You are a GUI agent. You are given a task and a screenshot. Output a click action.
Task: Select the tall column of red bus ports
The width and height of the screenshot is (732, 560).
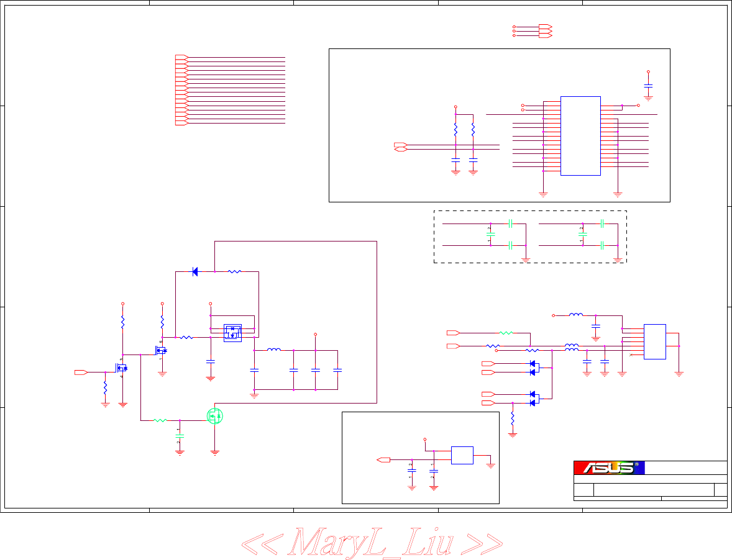pyautogui.click(x=181, y=90)
